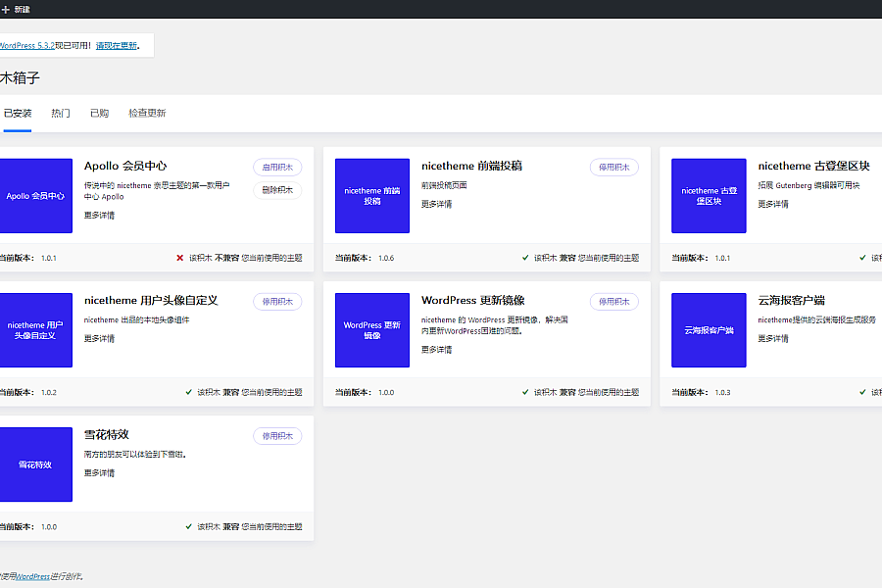Screen dimensions: 882x588
Task: Click the WordPress 更新镜像 card title
Action: point(473,301)
